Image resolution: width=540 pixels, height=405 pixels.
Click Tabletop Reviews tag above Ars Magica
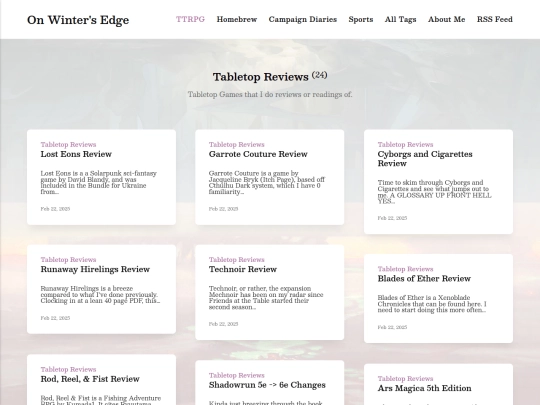click(405, 378)
